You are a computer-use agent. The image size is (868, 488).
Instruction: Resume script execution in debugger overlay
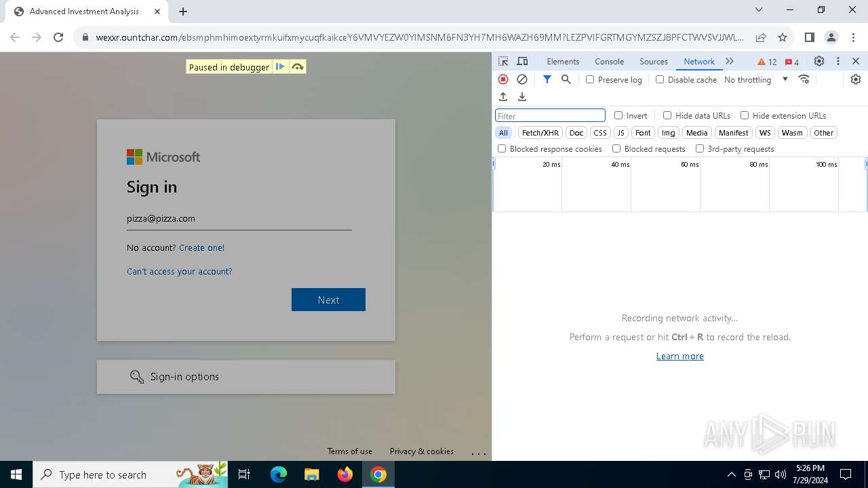tap(280, 67)
